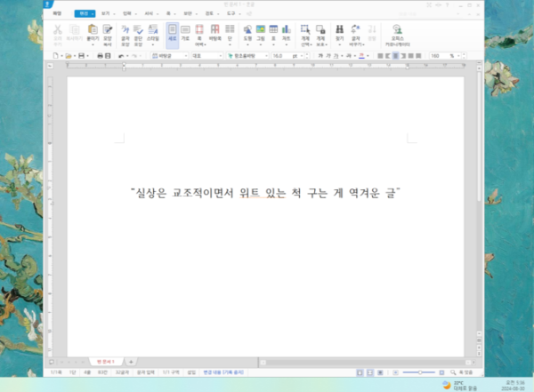The width and height of the screenshot is (534, 392).
Task: Expand the Save icon dropdown arrow
Action: coord(87,55)
